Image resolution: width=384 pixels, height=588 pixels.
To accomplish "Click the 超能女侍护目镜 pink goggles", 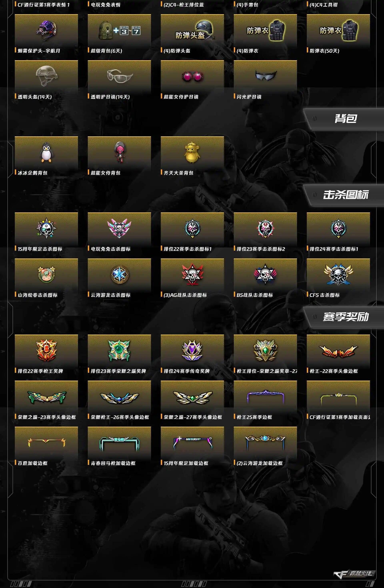I will 192,77.
